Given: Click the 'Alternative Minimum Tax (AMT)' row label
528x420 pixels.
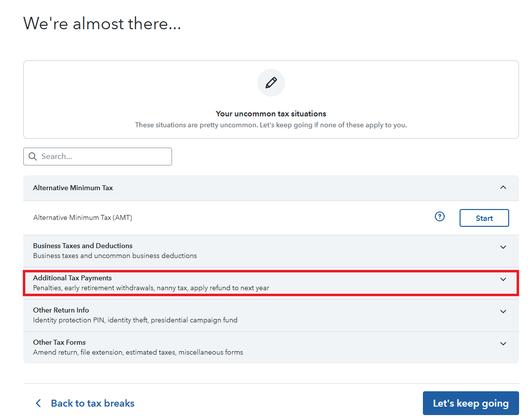Looking at the screenshot, I should click(83, 217).
